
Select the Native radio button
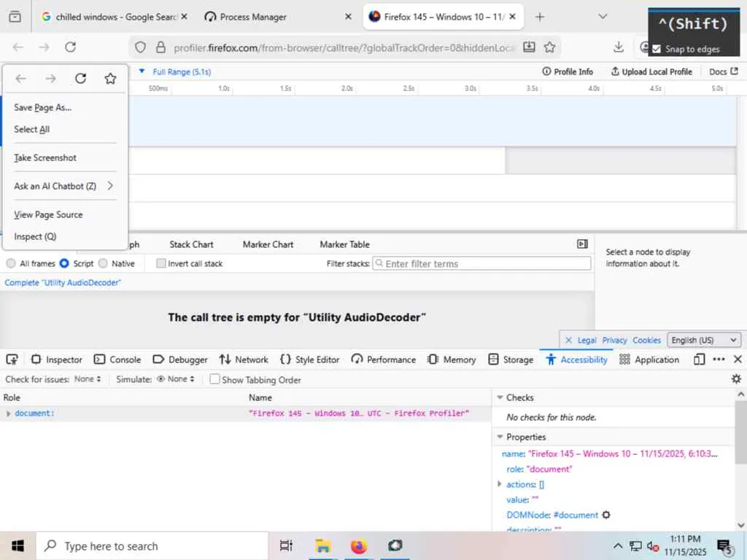(x=103, y=263)
